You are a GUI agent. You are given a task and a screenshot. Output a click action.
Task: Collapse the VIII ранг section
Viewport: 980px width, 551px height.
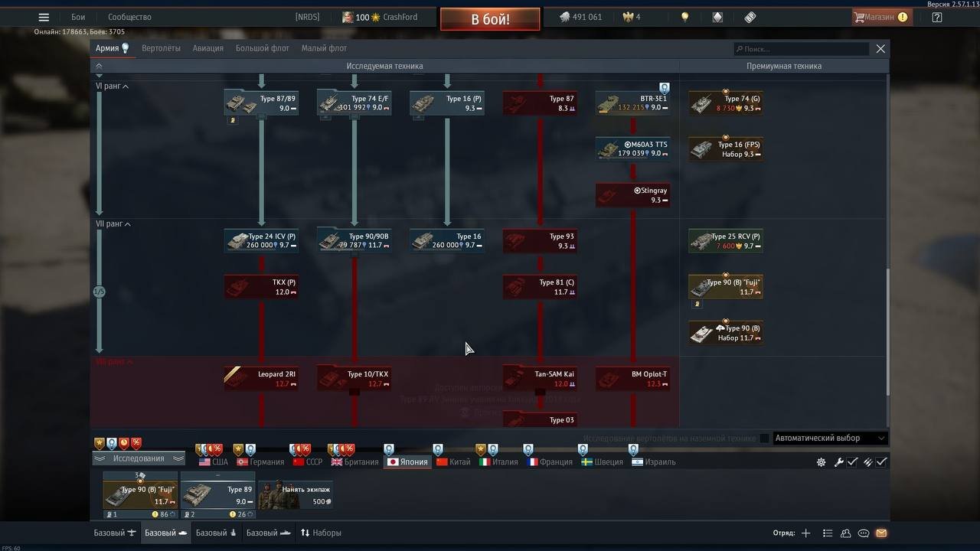pos(114,362)
